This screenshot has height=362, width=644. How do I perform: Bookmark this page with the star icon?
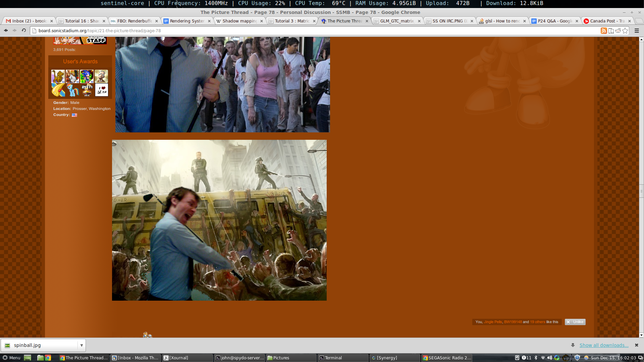pos(625,31)
